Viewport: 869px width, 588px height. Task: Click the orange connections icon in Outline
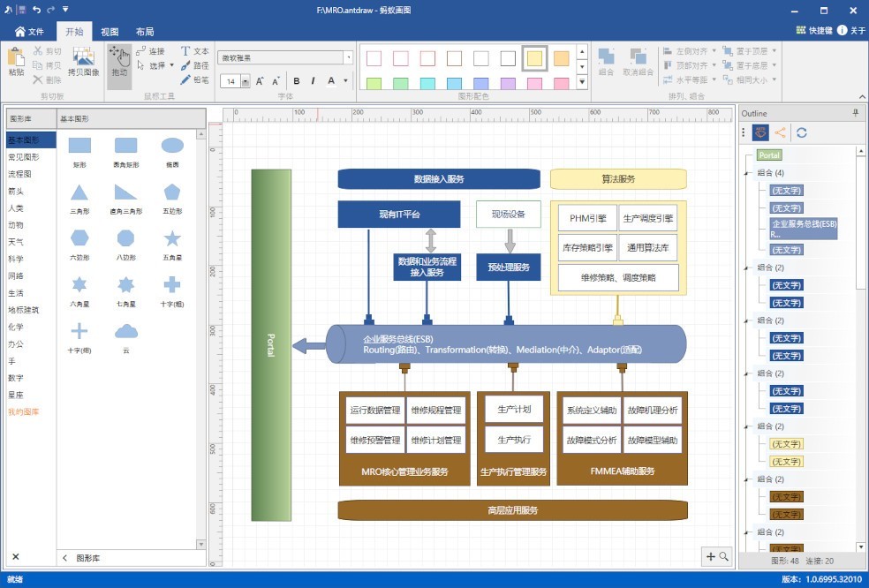pos(780,132)
